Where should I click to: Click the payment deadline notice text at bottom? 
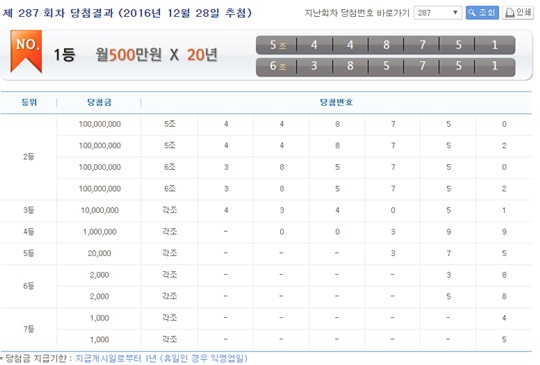[x=125, y=358]
